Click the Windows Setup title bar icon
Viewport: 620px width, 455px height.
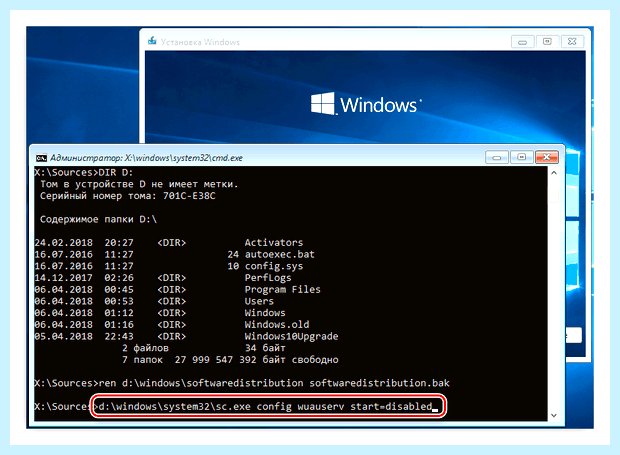(152, 41)
